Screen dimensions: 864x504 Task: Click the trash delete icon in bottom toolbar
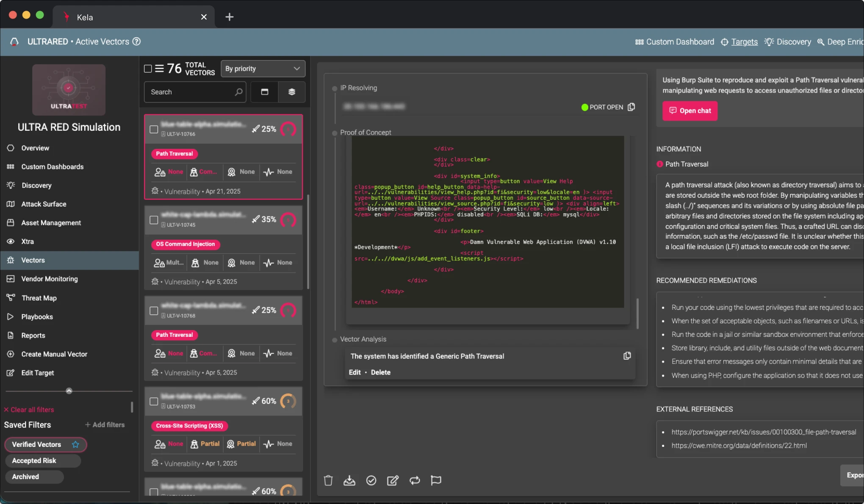328,480
